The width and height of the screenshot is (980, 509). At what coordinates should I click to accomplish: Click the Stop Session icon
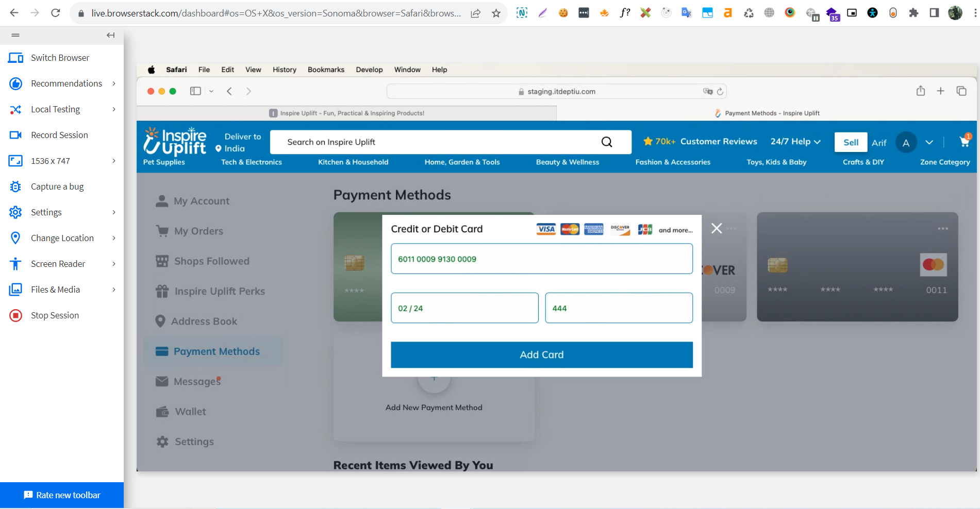pyautogui.click(x=15, y=315)
